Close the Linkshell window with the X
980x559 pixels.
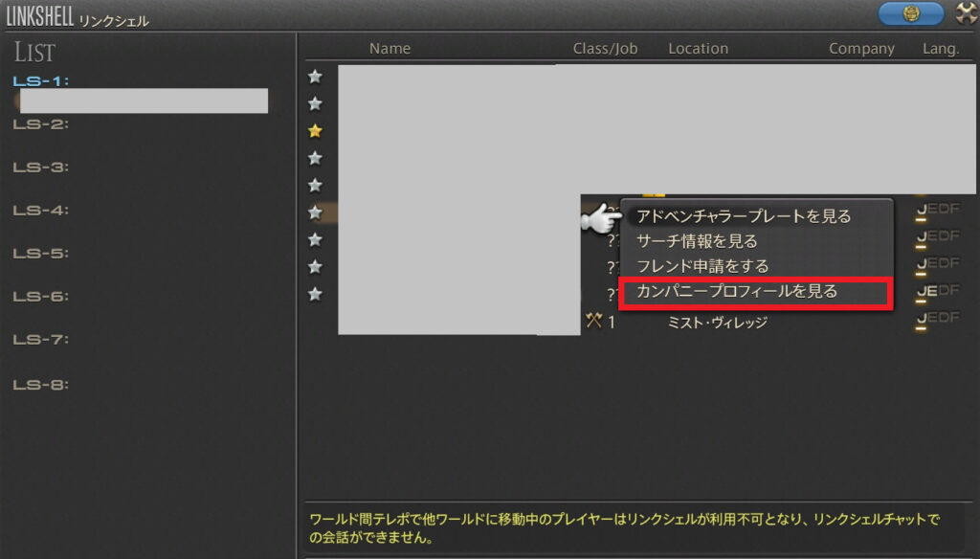pos(967,13)
